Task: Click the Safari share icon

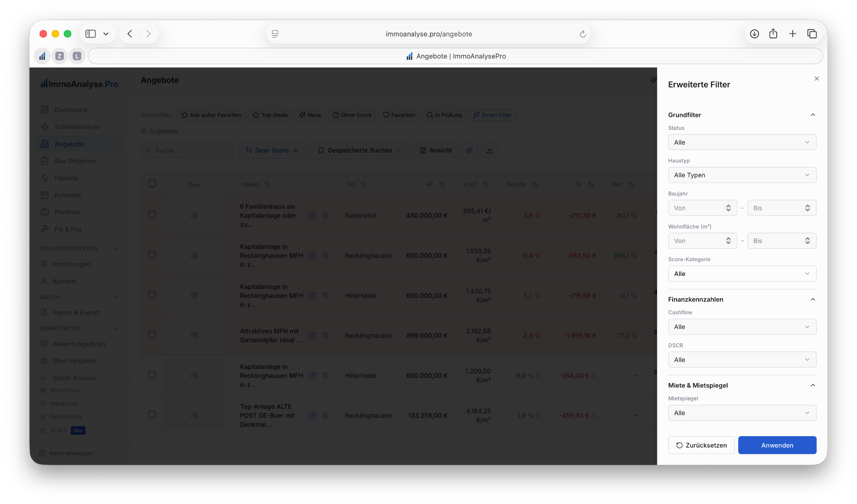Action: tap(773, 34)
